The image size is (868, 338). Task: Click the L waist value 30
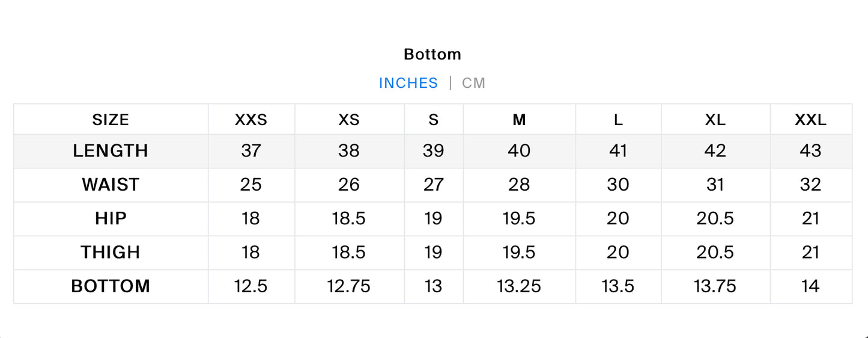[618, 185]
